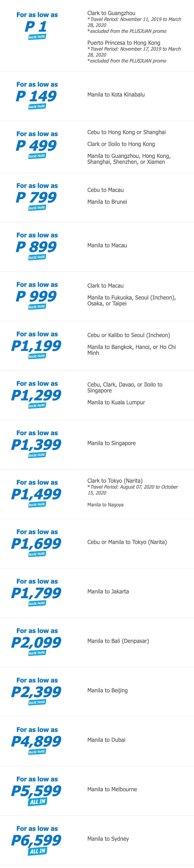Choose the Manila to Dubai route
This screenshot has width=194, height=868.
pos(106,740)
